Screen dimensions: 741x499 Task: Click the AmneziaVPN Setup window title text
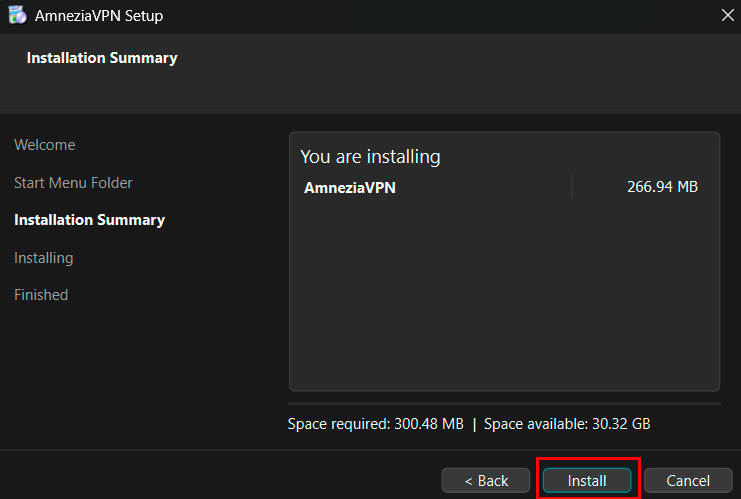99,16
